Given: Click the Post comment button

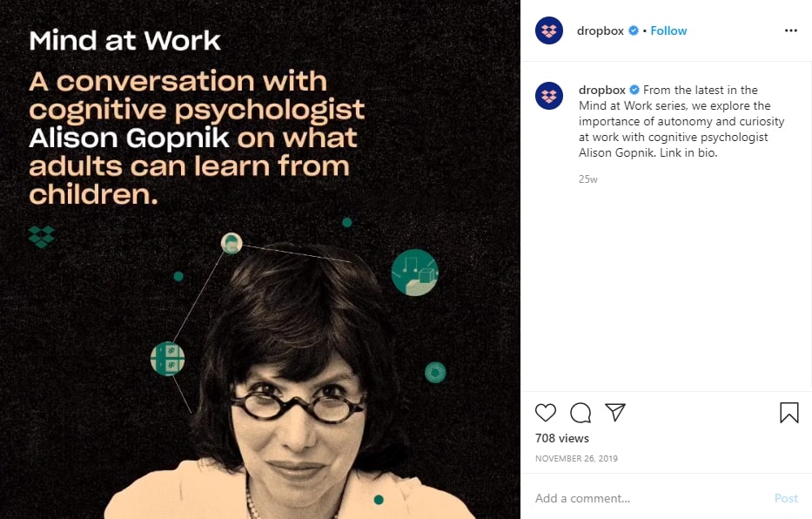Looking at the screenshot, I should pyautogui.click(x=786, y=498).
